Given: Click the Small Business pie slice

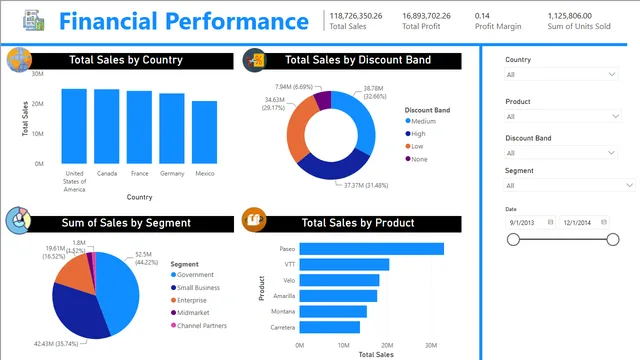Looking at the screenshot, I should [78, 312].
